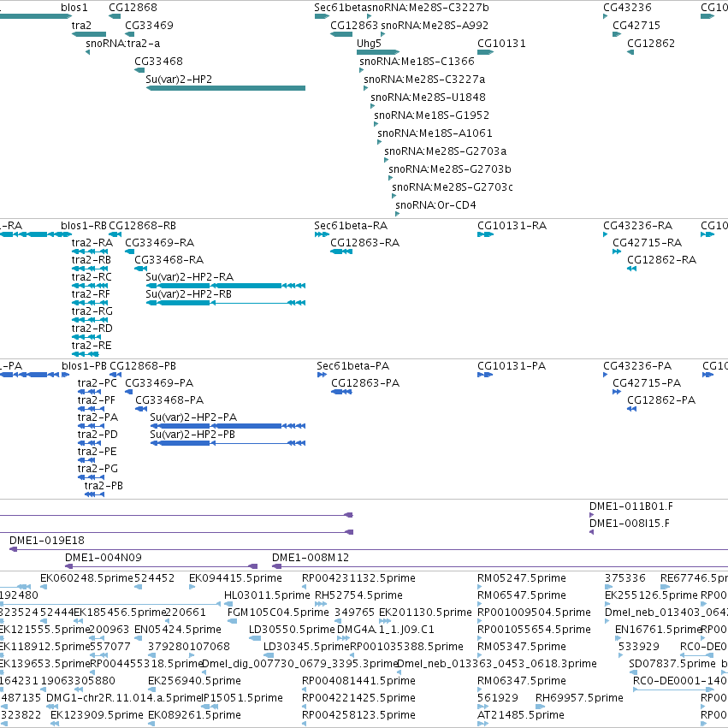Select the CG12863 gene label
Screen dimensions: 728x728
[x=354, y=26]
